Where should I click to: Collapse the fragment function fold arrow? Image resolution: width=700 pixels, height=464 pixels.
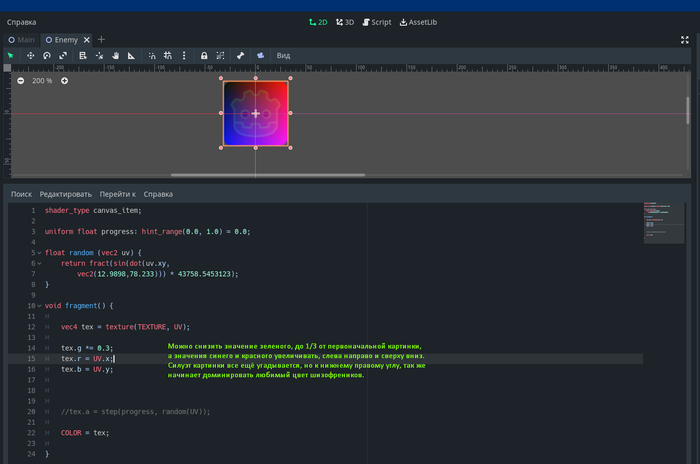tap(39, 305)
